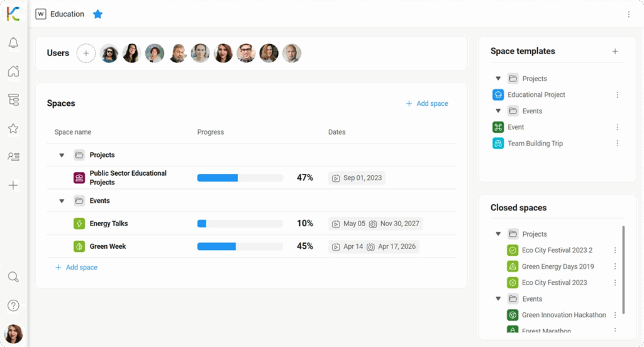Toggle the blue favorite star beside Education
The height and width of the screenshot is (347, 644).
[97, 14]
